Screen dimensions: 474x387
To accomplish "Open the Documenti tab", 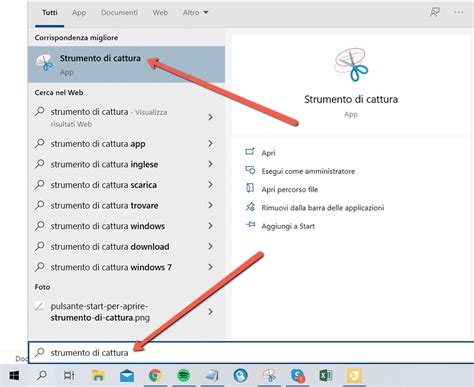I will [119, 13].
